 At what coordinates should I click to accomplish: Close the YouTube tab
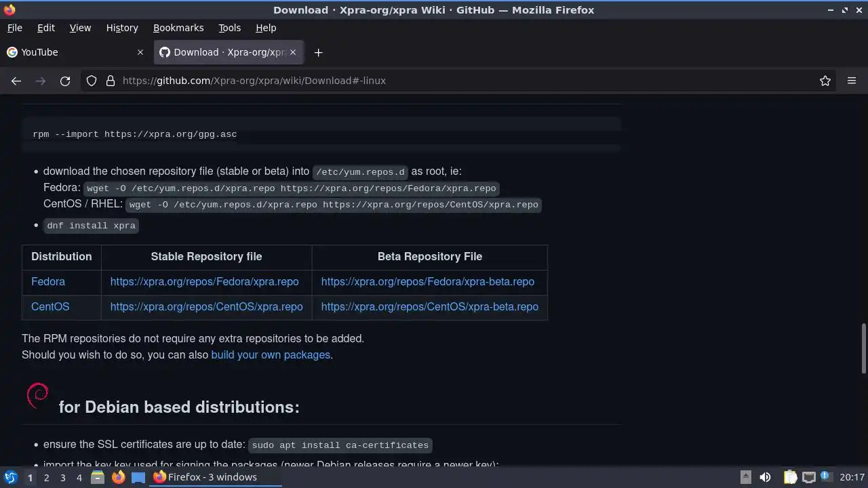140,52
